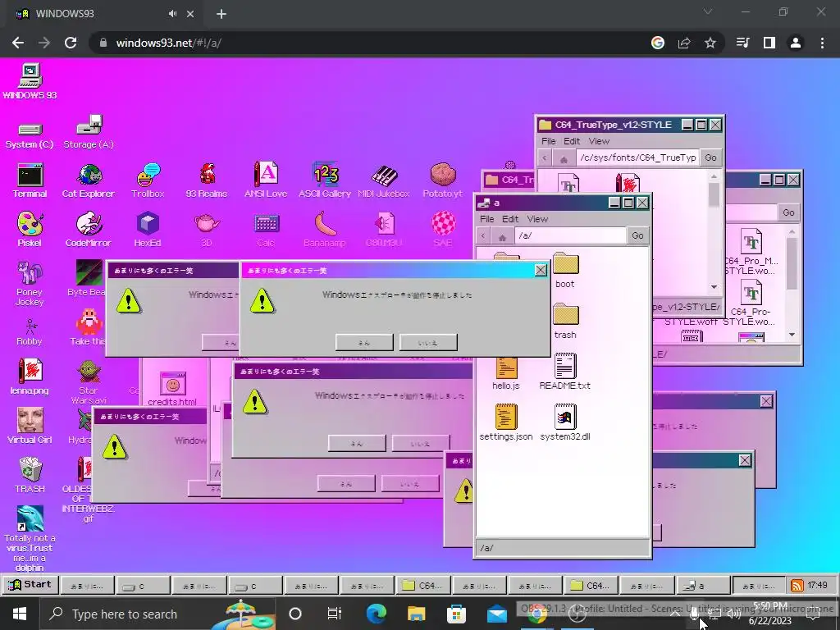Image resolution: width=840 pixels, height=630 pixels.
Task: Open Star Wars.avi icon
Action: point(89,381)
